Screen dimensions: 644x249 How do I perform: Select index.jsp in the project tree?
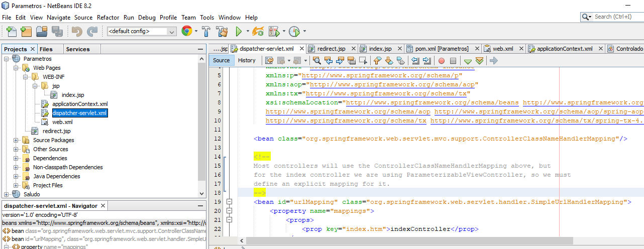coord(73,95)
